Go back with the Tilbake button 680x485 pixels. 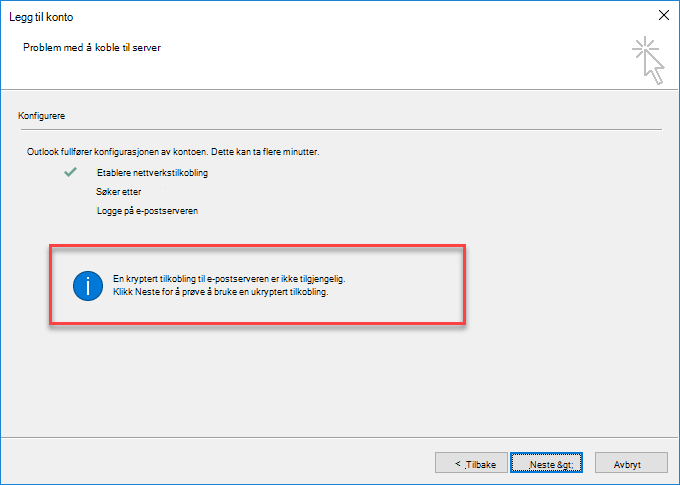[x=471, y=463]
